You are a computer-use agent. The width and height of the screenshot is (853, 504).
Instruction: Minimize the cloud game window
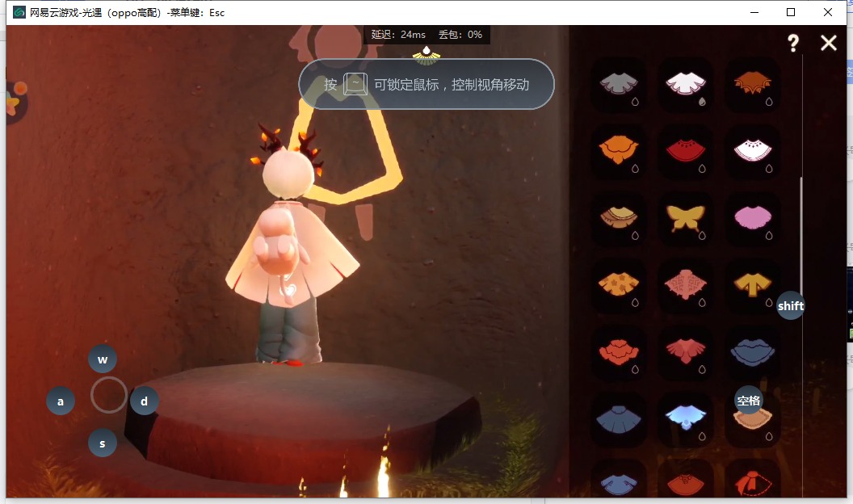click(754, 12)
